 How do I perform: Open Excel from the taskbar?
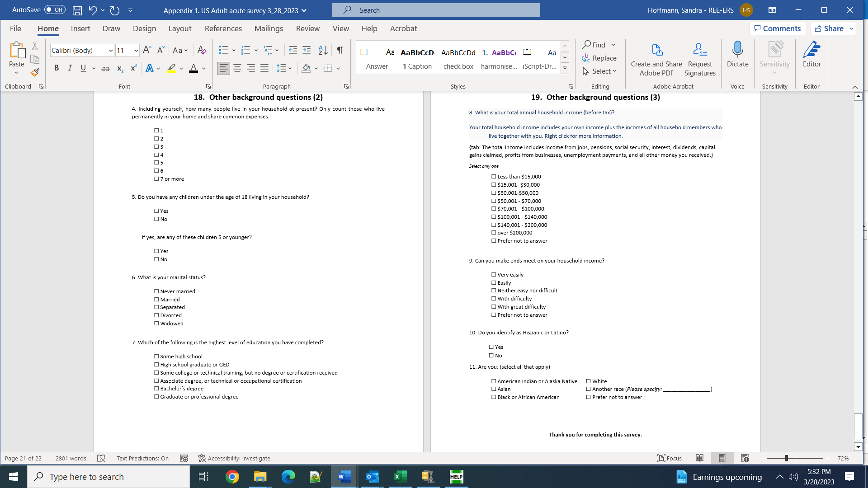click(400, 477)
